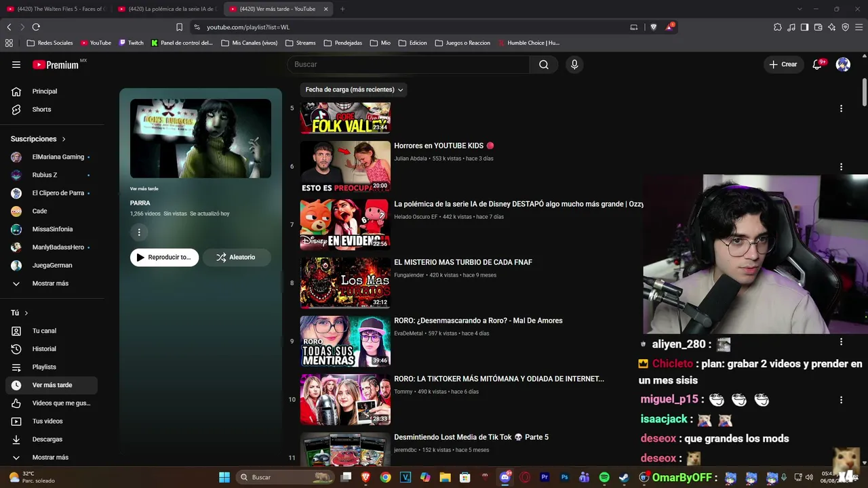This screenshot has height=488, width=868.
Task: Expand the Suscripciones section
Action: [x=39, y=139]
